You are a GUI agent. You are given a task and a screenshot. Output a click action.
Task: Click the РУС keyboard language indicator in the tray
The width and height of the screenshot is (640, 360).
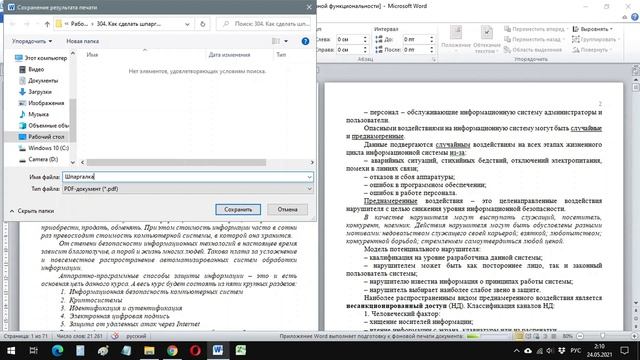(x=576, y=351)
